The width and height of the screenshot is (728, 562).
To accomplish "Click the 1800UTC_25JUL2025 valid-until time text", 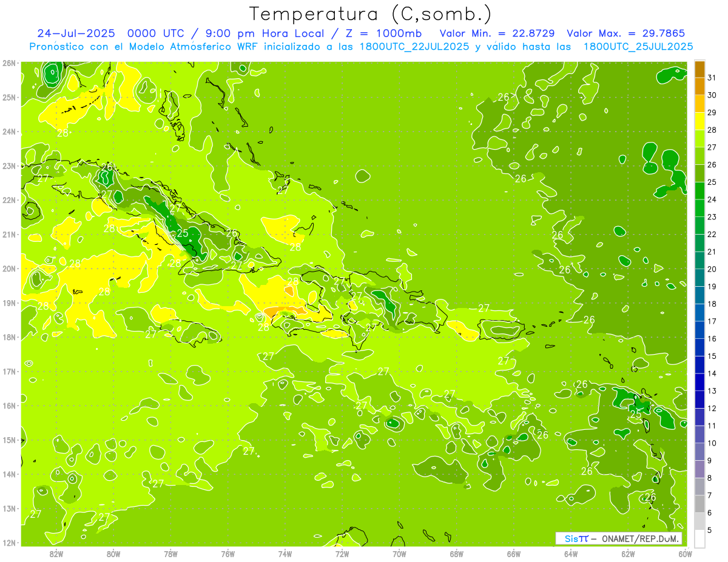I will 638,47.
